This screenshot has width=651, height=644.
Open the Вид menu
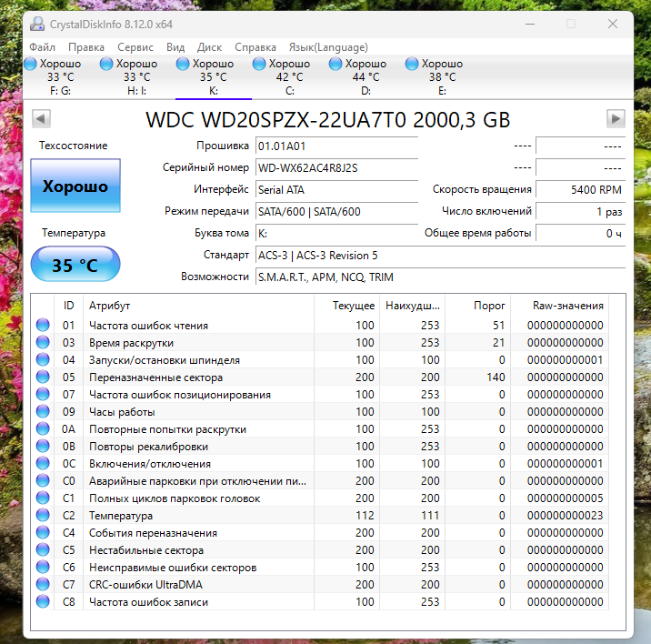point(175,47)
